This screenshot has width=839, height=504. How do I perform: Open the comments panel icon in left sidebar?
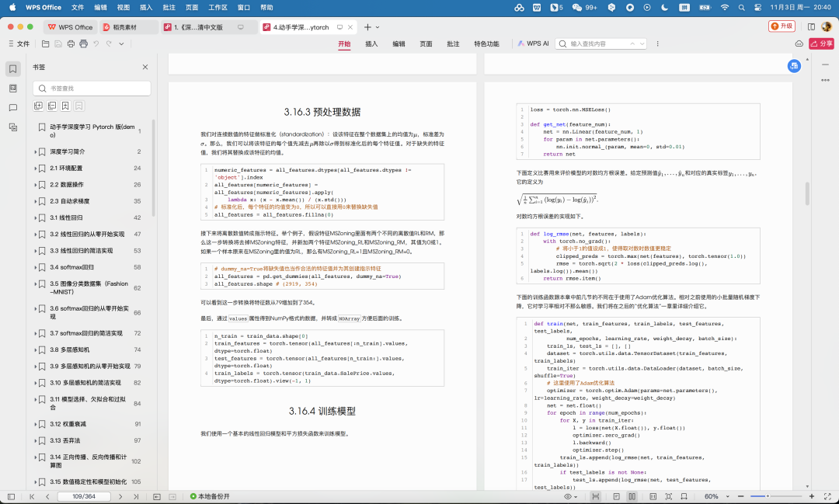click(x=13, y=107)
